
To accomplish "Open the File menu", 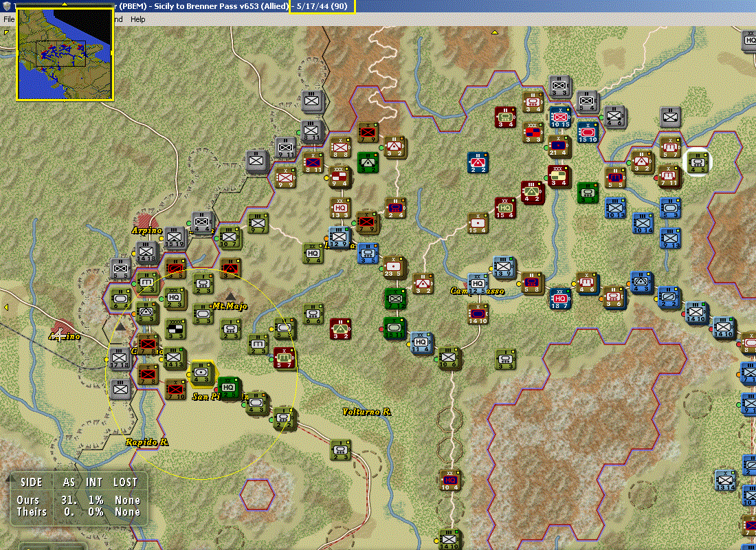I will [x=9, y=19].
